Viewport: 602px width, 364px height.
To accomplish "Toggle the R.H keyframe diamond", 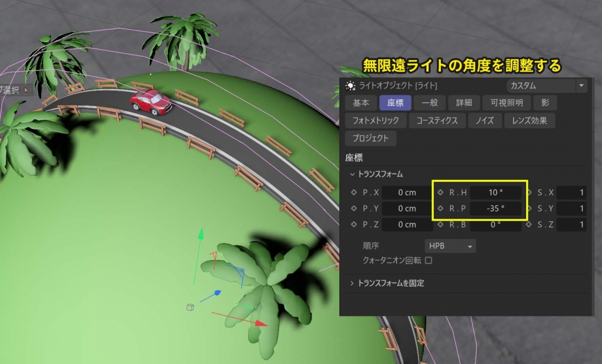I will pyautogui.click(x=440, y=192).
